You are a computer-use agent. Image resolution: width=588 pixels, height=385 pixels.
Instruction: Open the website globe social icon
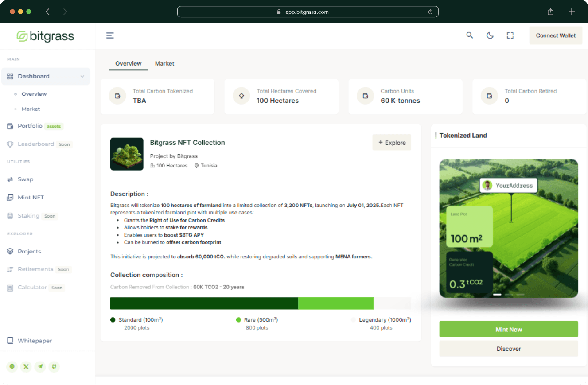click(x=12, y=366)
